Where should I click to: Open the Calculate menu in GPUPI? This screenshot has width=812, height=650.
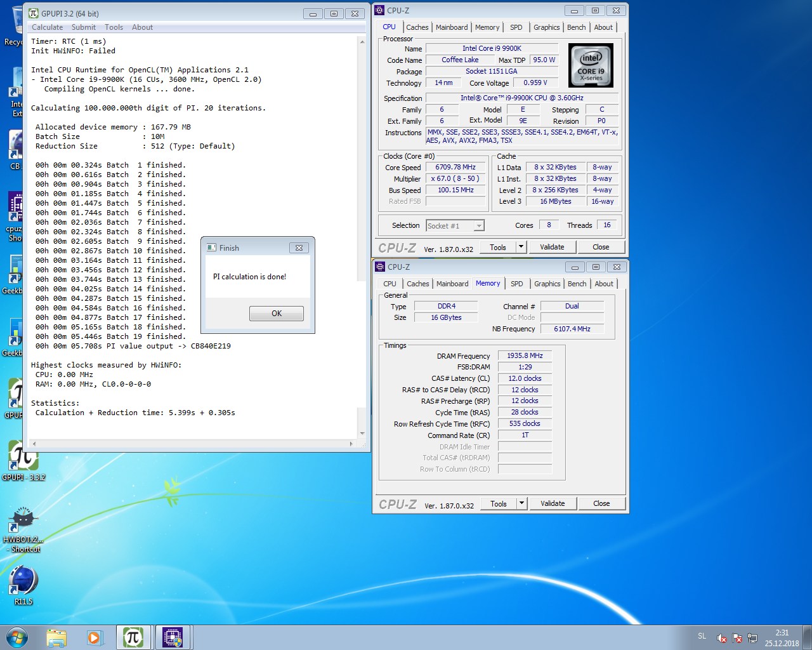click(47, 27)
